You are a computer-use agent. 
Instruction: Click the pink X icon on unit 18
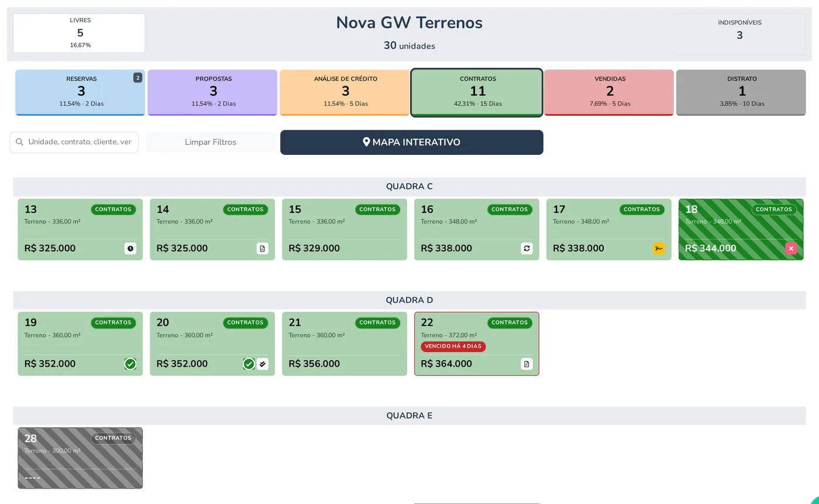point(791,248)
